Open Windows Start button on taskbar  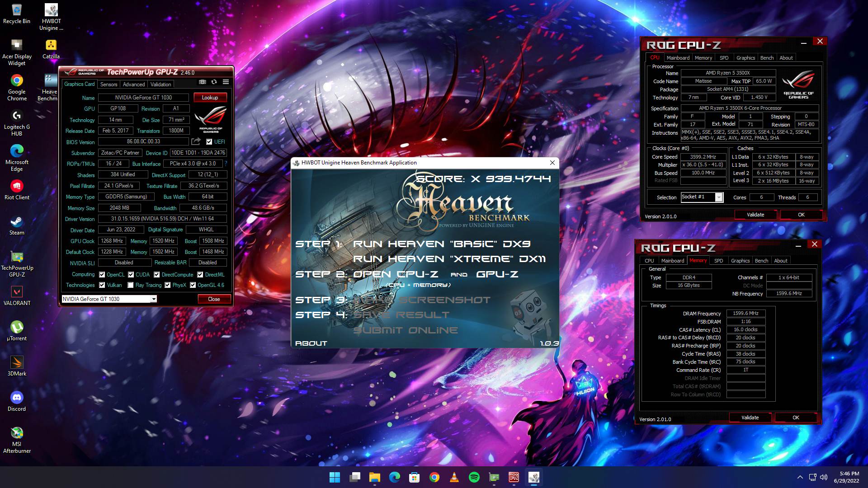pyautogui.click(x=335, y=477)
